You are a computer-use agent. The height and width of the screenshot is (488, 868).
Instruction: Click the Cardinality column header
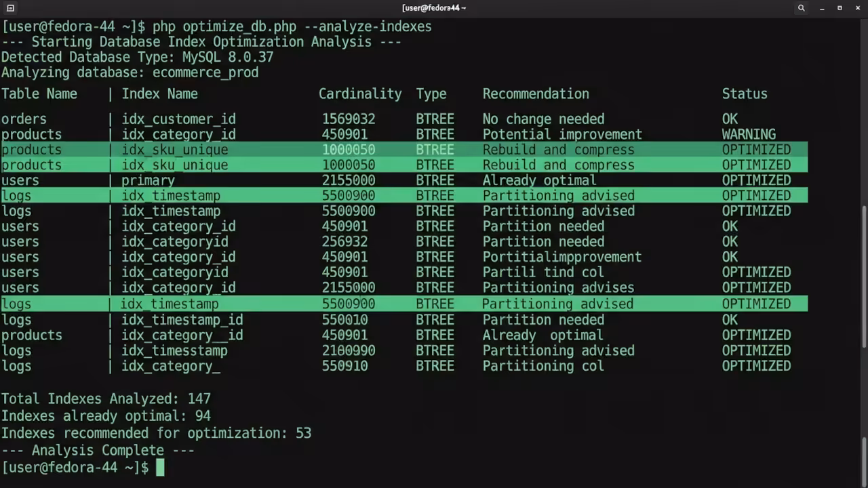pyautogui.click(x=360, y=94)
